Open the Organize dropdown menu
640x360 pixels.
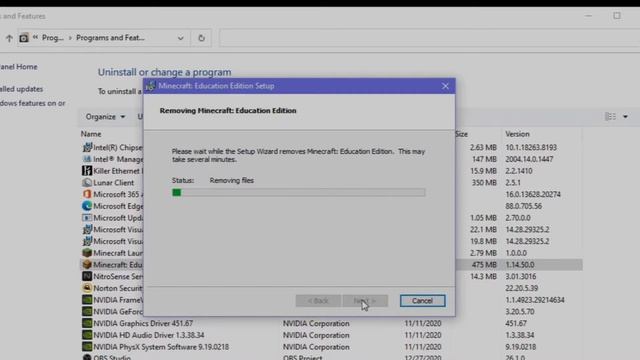pos(105,117)
